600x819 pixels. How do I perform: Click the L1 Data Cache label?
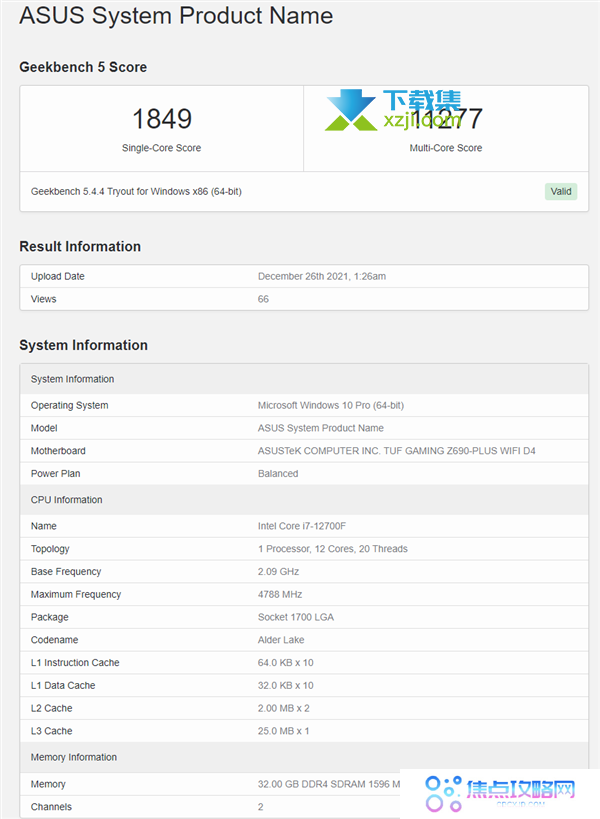[x=63, y=686]
